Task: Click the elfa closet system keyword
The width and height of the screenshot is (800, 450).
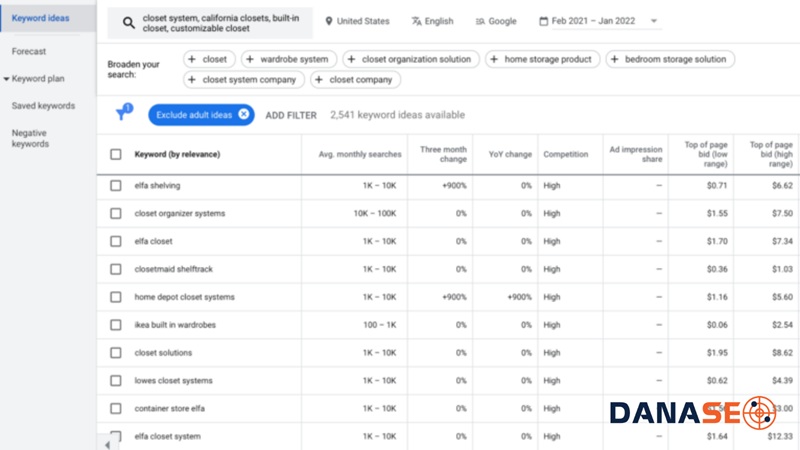Action: (167, 436)
